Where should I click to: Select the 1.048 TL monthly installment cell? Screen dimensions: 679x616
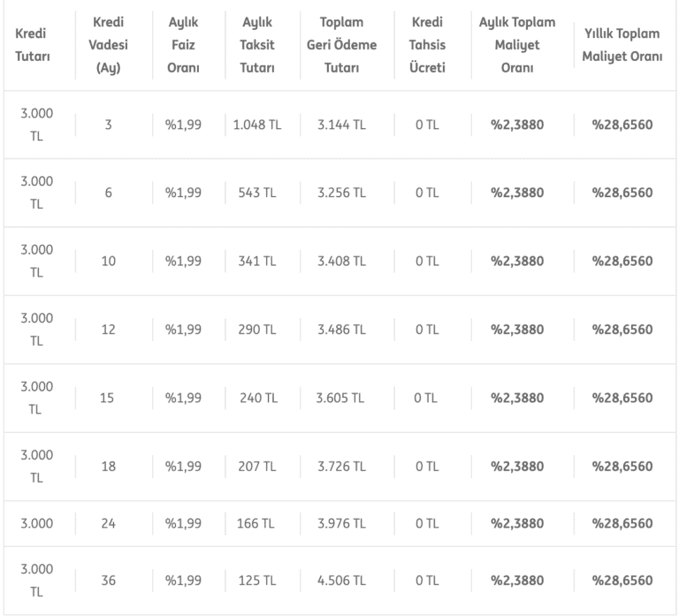pos(256,125)
